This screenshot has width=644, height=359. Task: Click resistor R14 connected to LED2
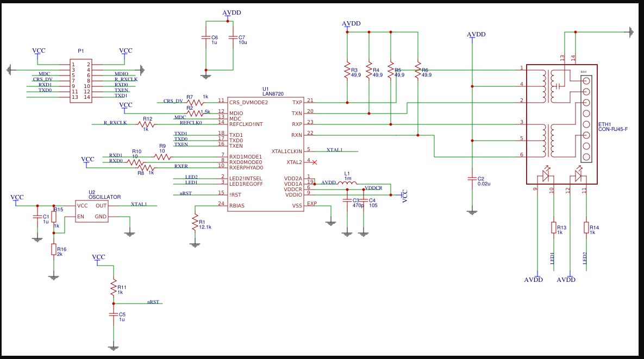(586, 227)
